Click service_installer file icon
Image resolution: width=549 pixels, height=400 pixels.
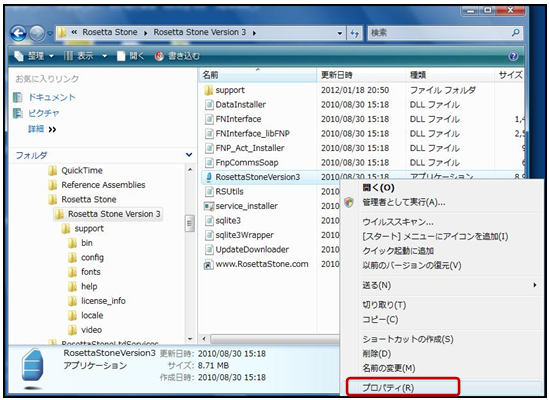pyautogui.click(x=209, y=206)
